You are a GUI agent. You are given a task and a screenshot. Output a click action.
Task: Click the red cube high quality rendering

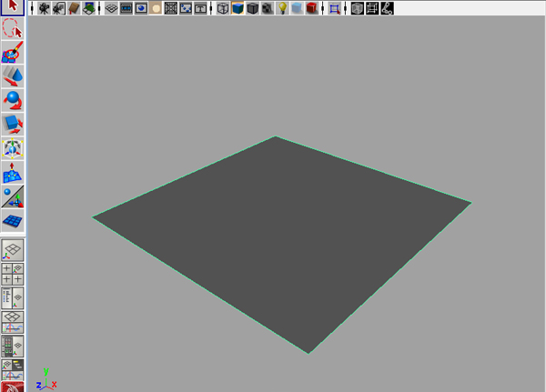[312, 8]
